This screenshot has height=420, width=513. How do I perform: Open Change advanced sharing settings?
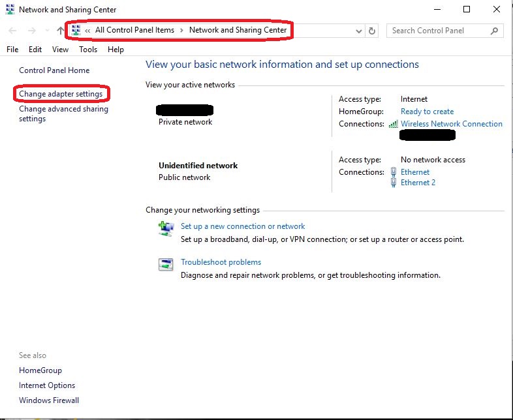pyautogui.click(x=63, y=113)
